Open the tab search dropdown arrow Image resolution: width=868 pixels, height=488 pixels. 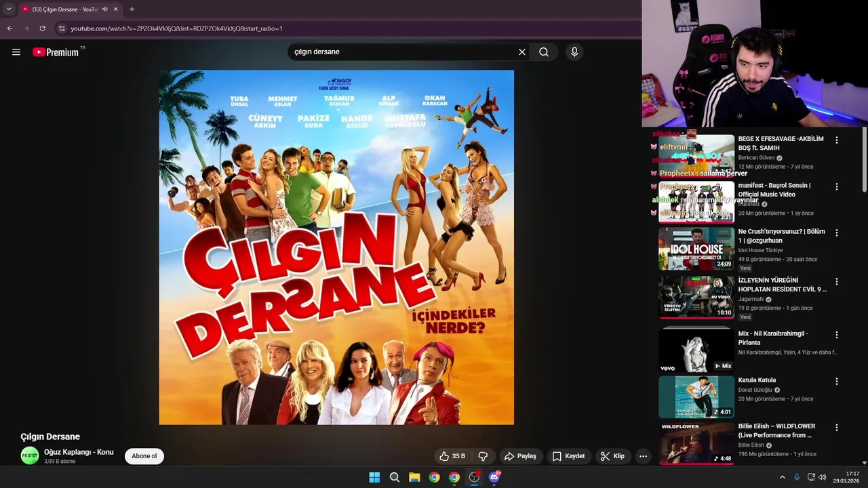click(9, 9)
